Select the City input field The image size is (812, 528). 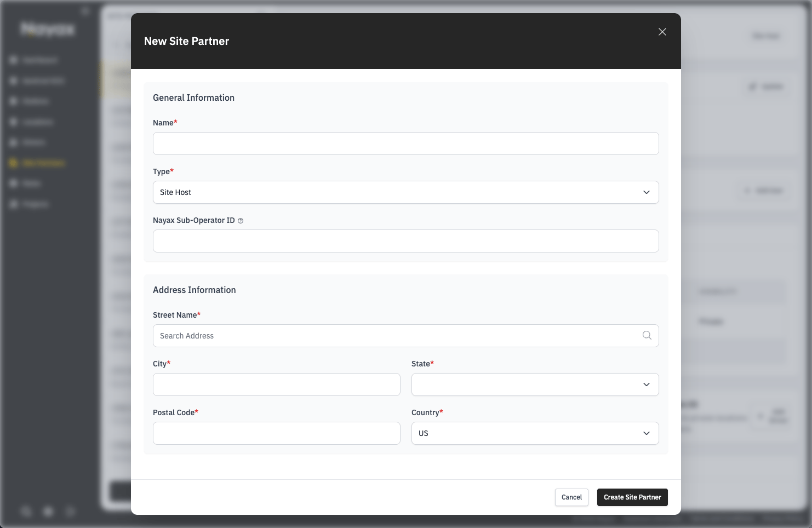(x=277, y=384)
